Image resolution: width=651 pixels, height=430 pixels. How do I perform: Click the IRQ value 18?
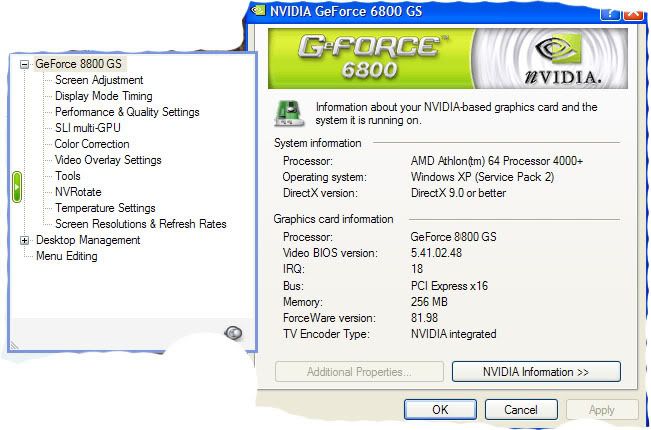click(x=417, y=269)
